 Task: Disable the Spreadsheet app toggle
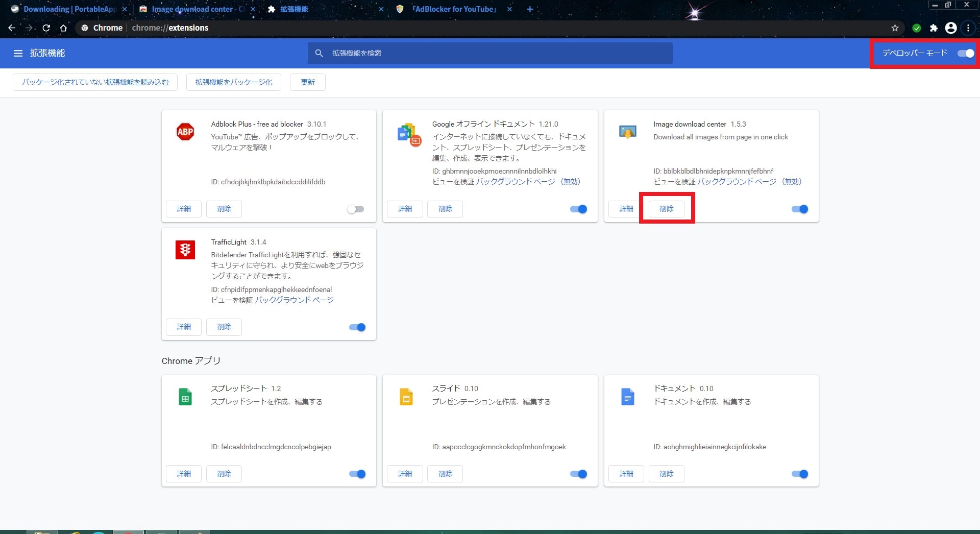click(357, 474)
